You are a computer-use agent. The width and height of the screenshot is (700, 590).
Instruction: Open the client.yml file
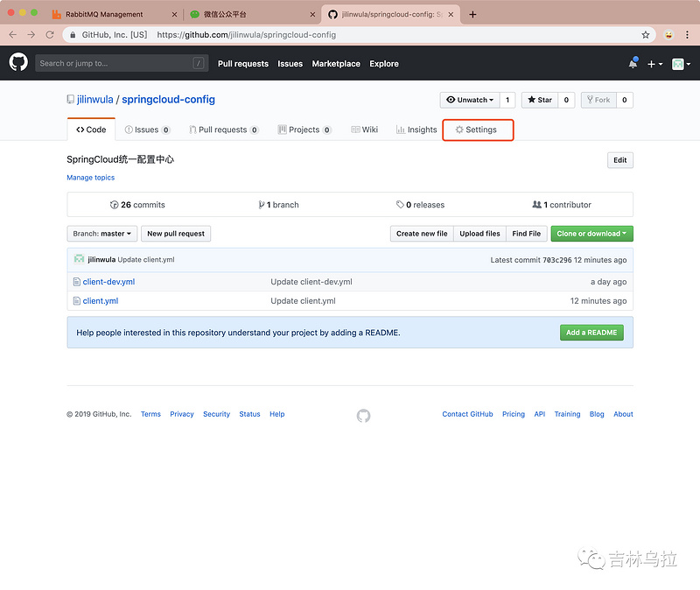pos(101,301)
